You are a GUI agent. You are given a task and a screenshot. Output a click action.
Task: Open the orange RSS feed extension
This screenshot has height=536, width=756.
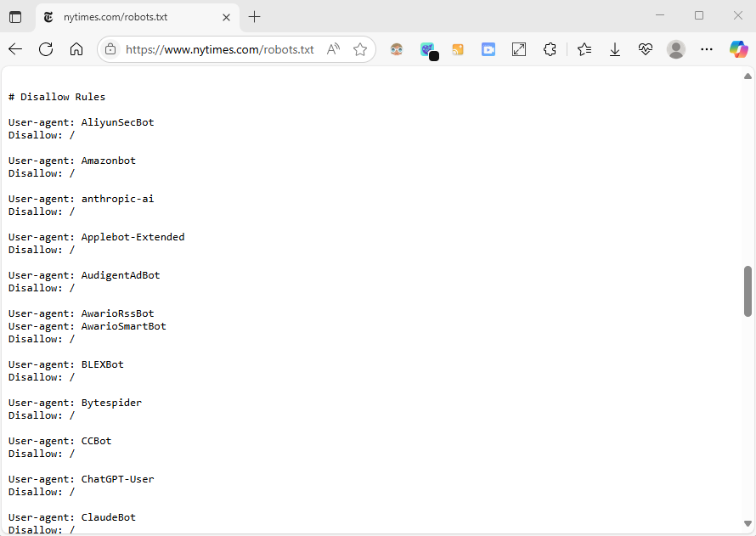click(458, 49)
